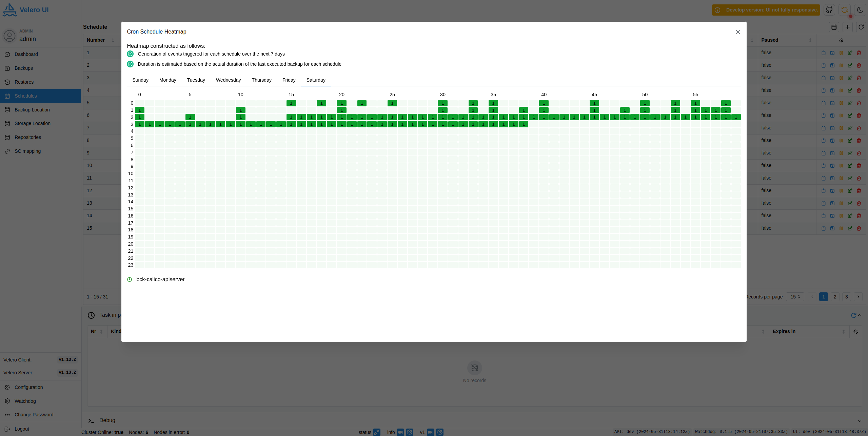Click the describe clipboard icon in row 9

click(824, 153)
